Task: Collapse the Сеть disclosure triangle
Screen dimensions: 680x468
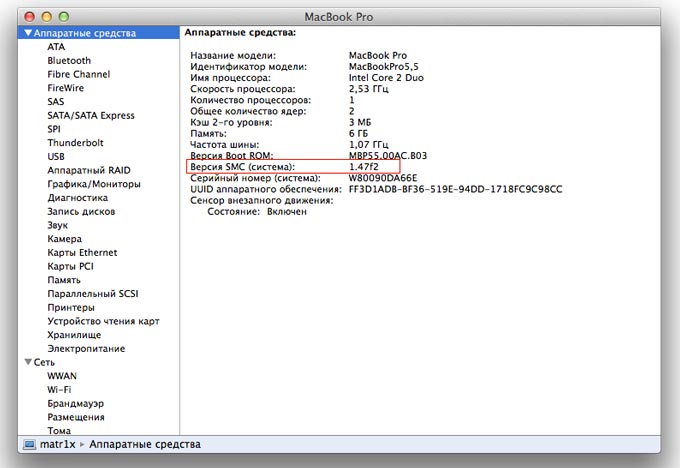Action: click(x=28, y=362)
